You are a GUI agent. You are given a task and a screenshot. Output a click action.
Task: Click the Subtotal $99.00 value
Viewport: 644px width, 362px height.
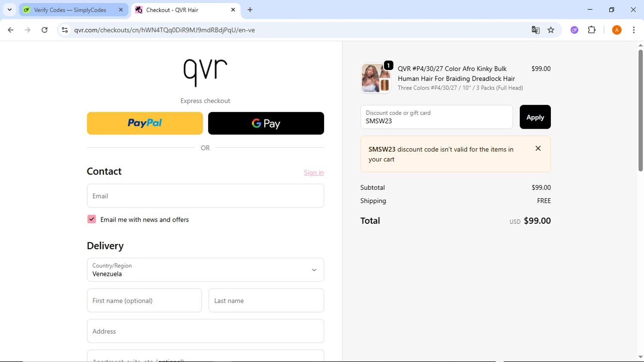[x=541, y=188]
